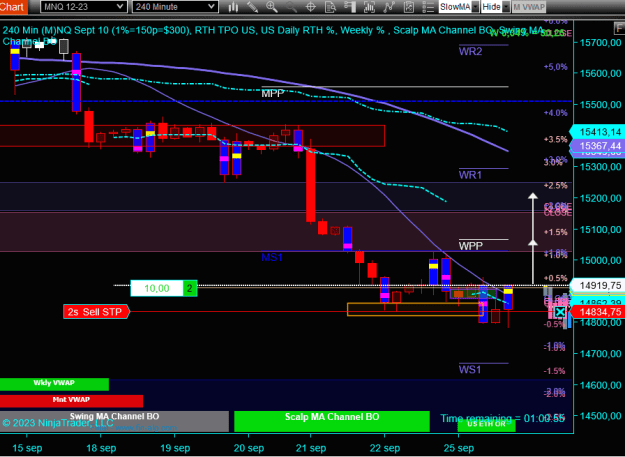Click the MS1 pivot label
This screenshot has width=625, height=457.
(x=272, y=257)
